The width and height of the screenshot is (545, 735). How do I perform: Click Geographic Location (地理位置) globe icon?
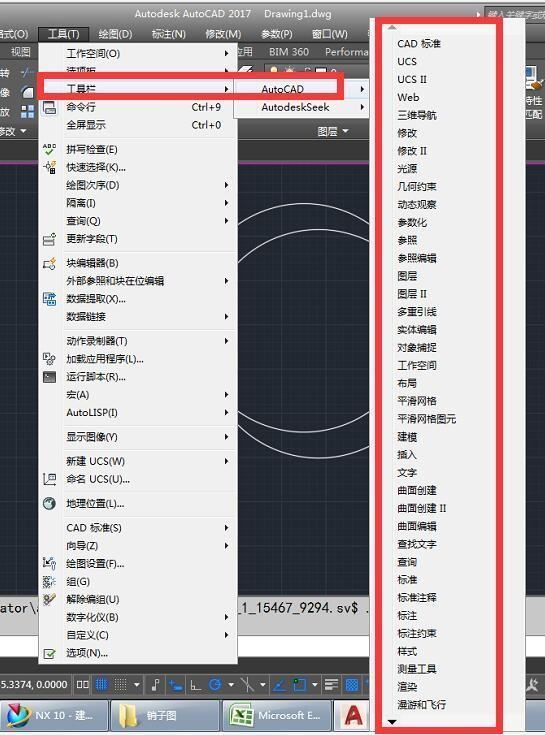[x=49, y=503]
